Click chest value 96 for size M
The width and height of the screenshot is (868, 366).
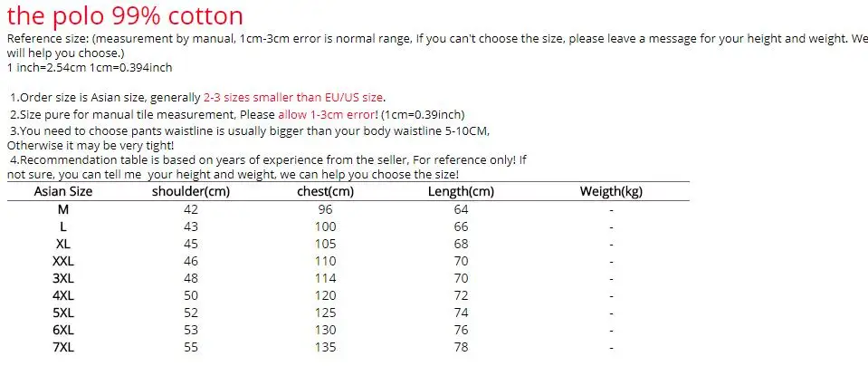tap(325, 209)
